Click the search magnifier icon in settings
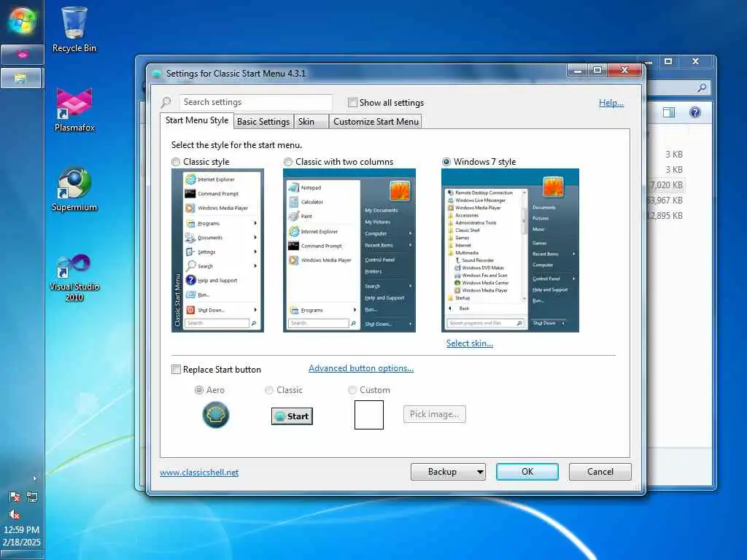This screenshot has height=560, width=747. pyautogui.click(x=166, y=102)
